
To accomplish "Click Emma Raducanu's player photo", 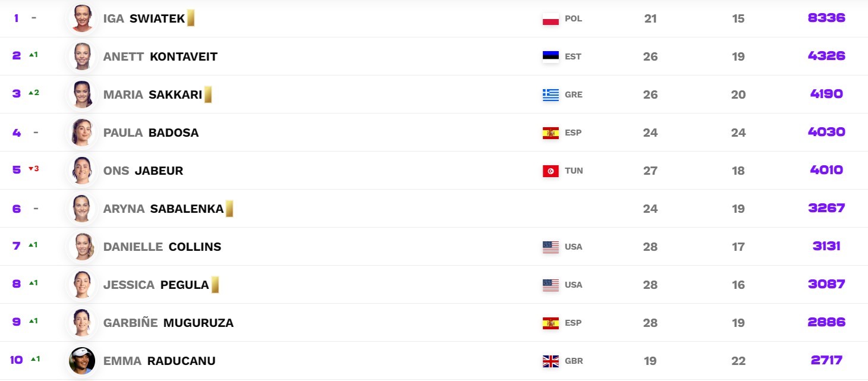I will (x=82, y=361).
